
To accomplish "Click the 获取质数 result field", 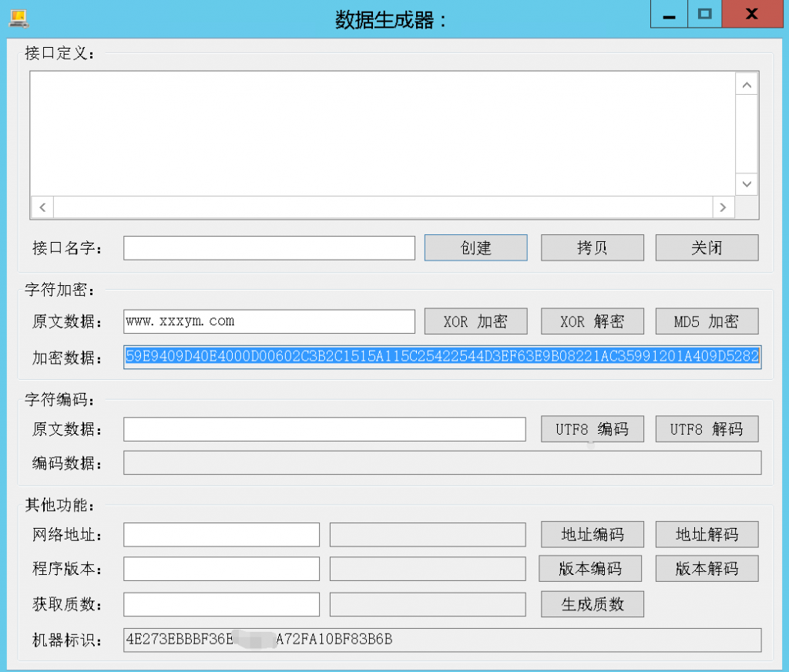I will 428,604.
